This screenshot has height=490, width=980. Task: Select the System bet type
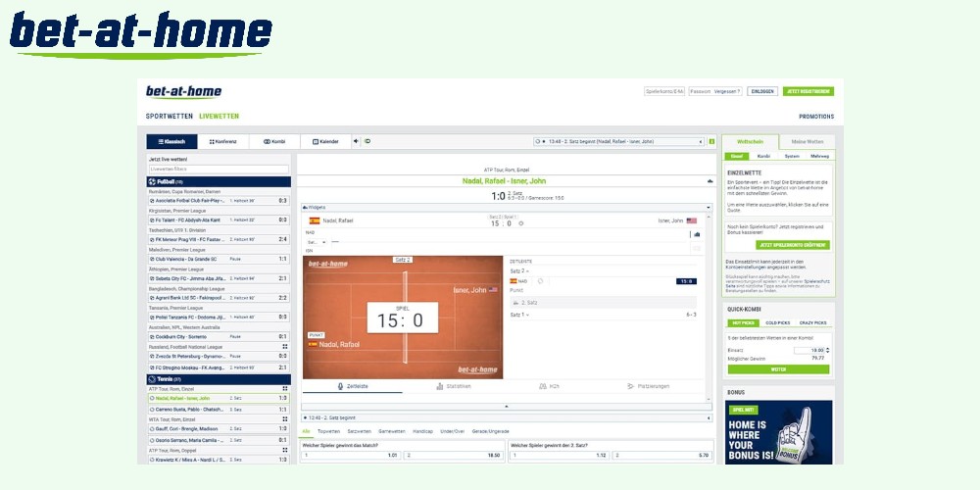point(792,156)
